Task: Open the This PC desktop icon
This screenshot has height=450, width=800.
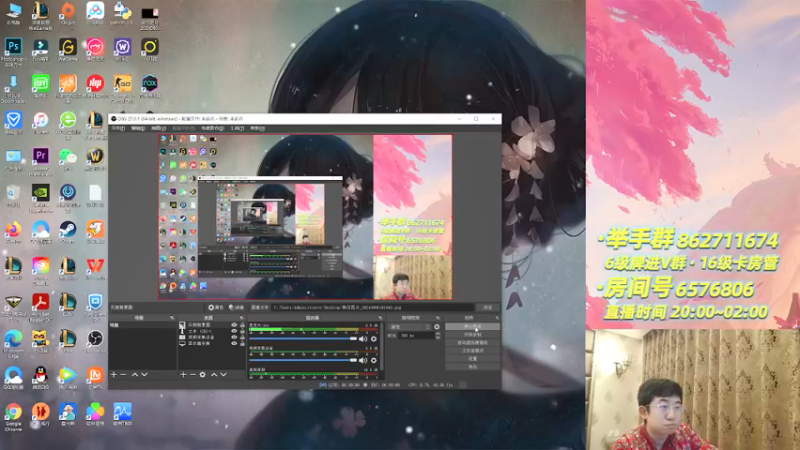Action: [13, 11]
